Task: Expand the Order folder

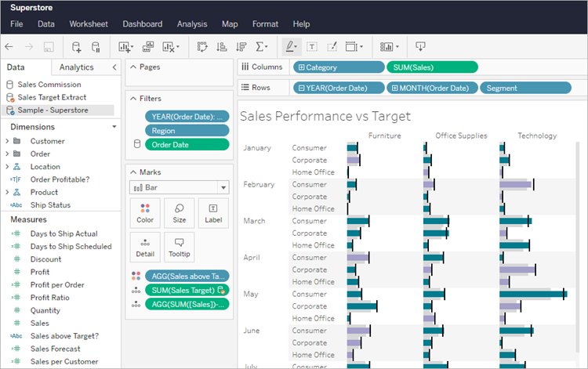Action: click(x=7, y=154)
